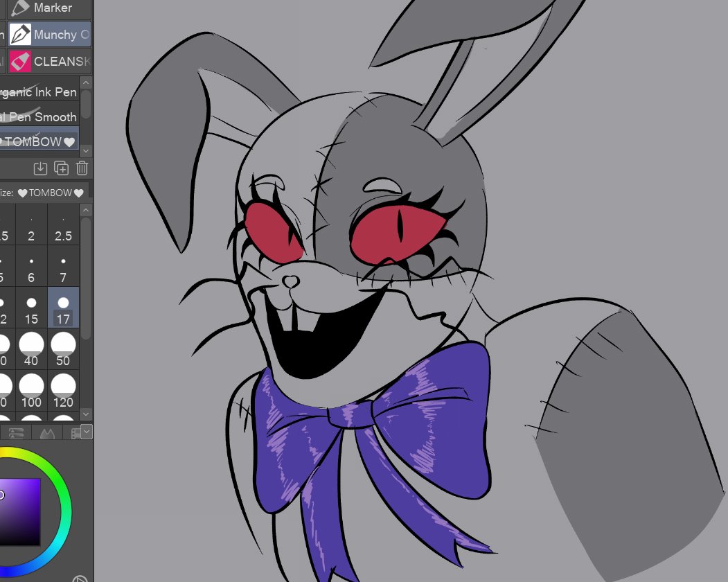Set brush size to 100
Viewport: 728px width, 582px height.
[31, 391]
